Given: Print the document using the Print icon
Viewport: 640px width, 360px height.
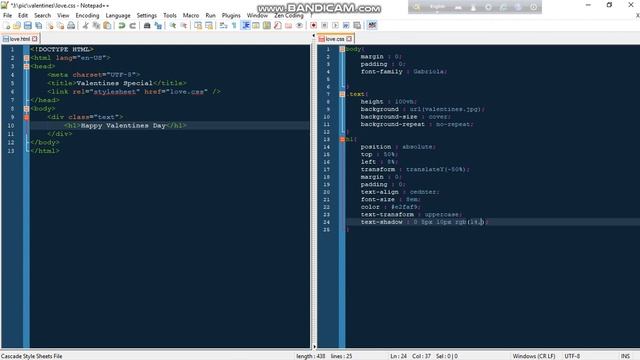Looking at the screenshot, I should pyautogui.click(x=71, y=25).
